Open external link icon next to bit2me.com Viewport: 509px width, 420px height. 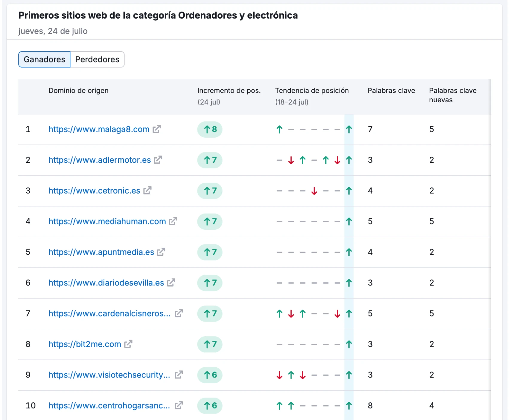coord(128,344)
